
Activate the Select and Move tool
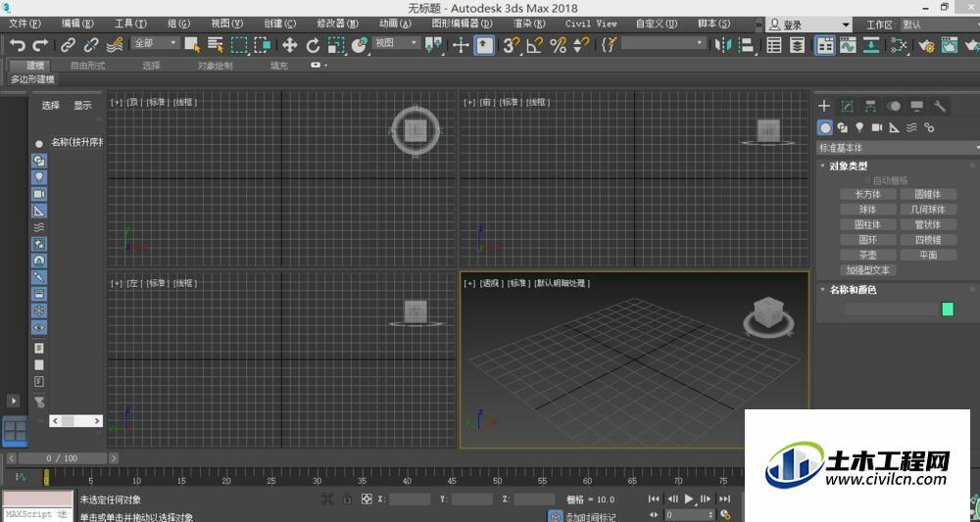click(289, 45)
